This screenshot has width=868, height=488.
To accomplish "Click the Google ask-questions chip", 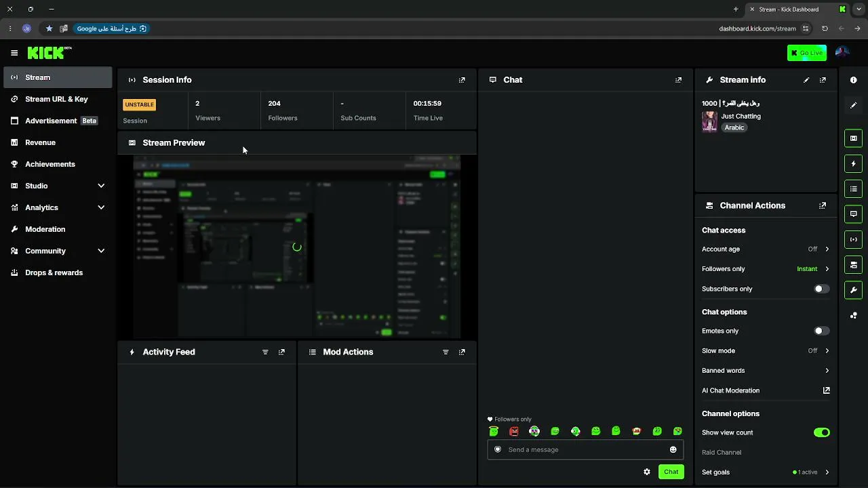I will (x=111, y=28).
